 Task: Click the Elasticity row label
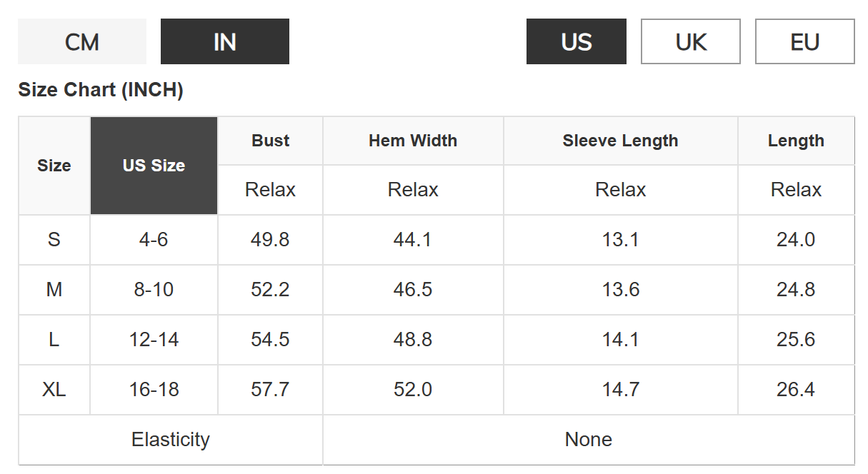tap(171, 440)
